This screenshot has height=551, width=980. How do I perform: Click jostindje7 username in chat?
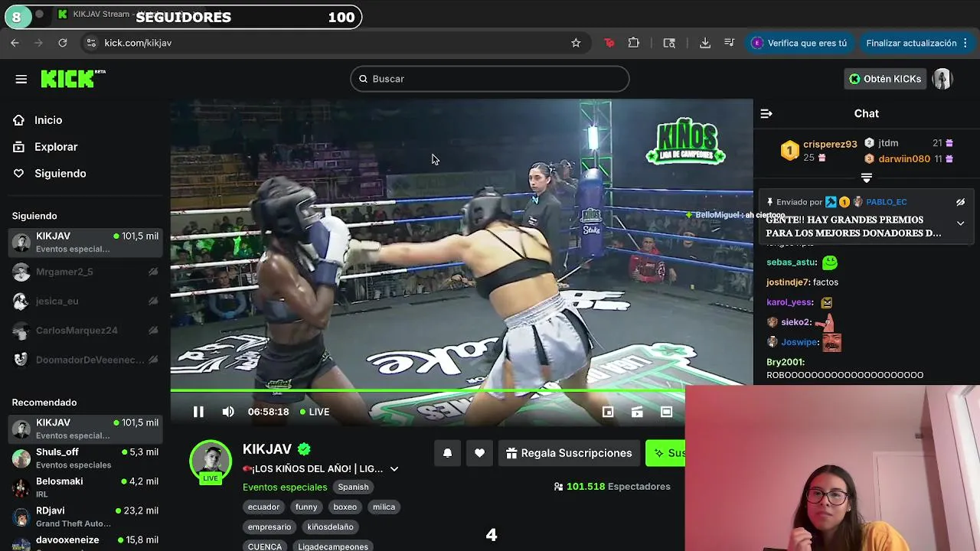[x=788, y=282]
